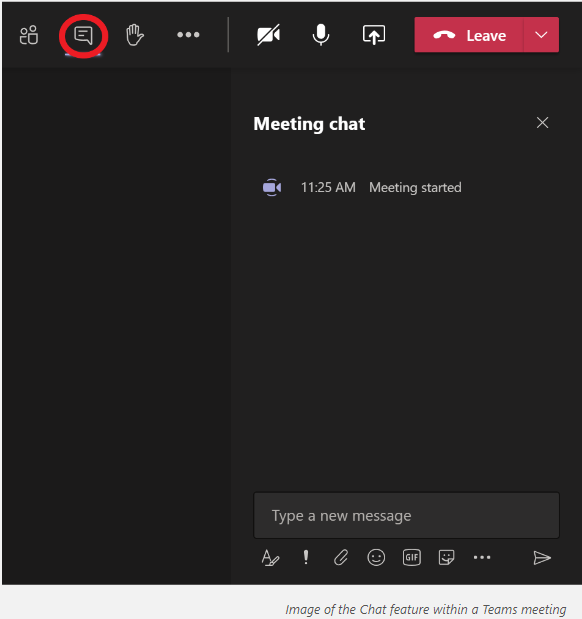Close the Meeting chat panel
582x619 pixels.
[x=542, y=123]
